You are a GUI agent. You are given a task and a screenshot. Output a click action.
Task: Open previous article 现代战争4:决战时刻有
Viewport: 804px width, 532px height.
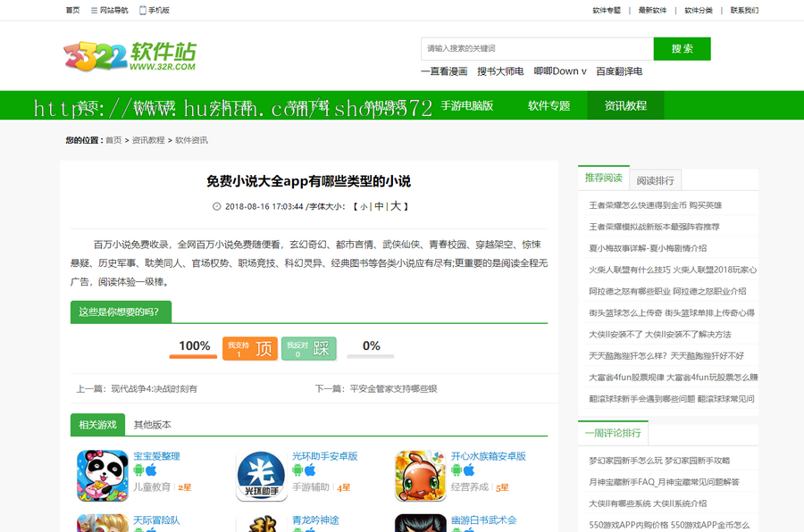(154, 389)
